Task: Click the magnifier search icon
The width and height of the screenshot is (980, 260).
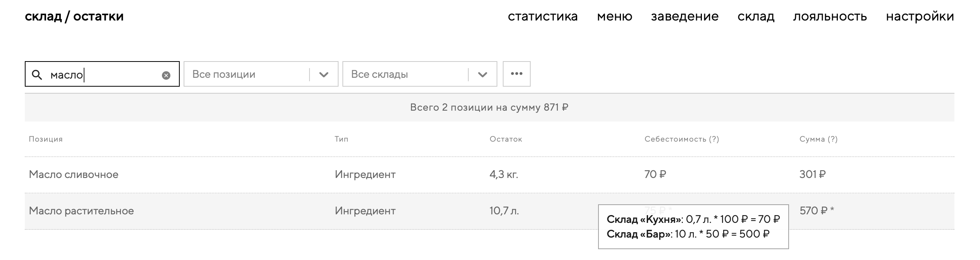Action: 37,75
